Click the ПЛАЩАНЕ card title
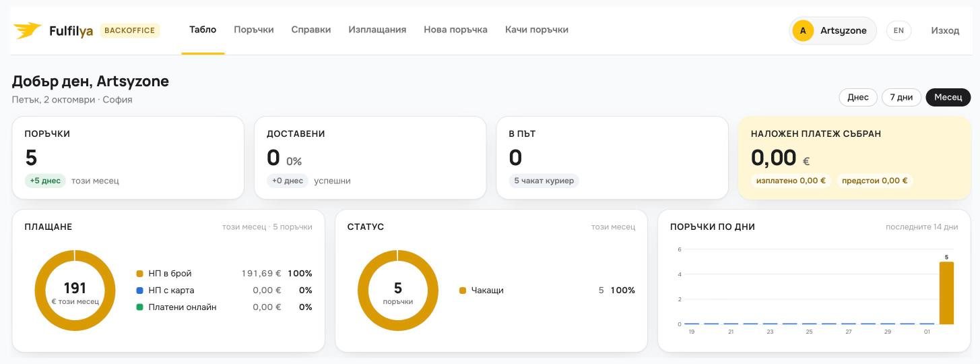 pyautogui.click(x=48, y=227)
